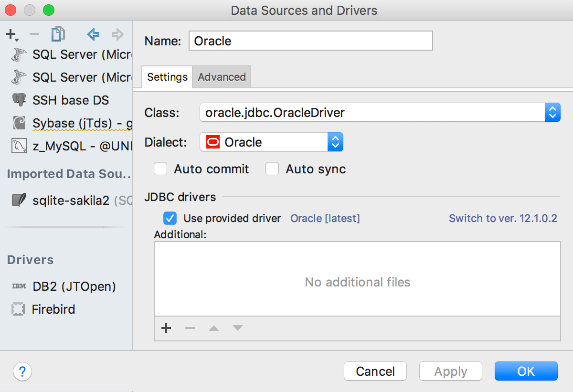The width and height of the screenshot is (573, 392).
Task: Go forward with the right arrow icon
Action: click(x=117, y=34)
